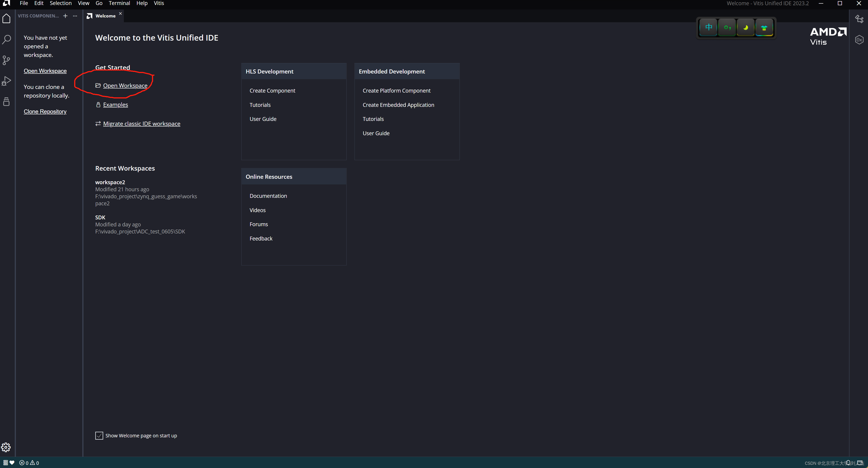Expand the Vitis Components more actions menu
This screenshot has width=868, height=468.
pos(75,16)
